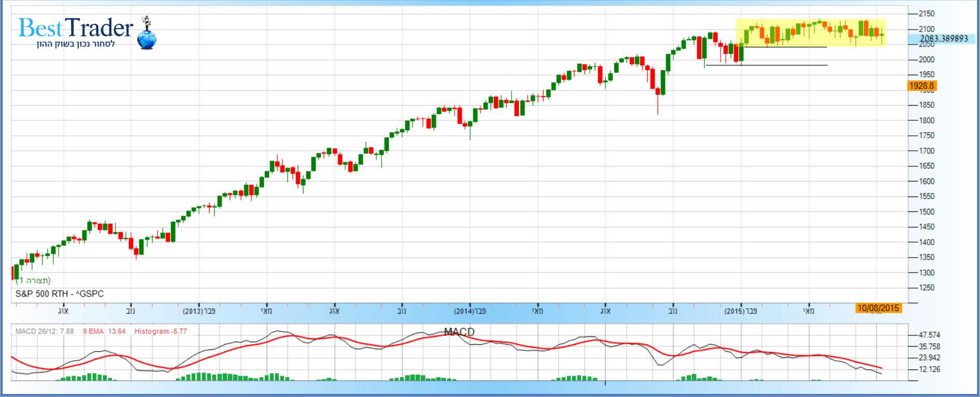
Task: Click the MACD 26/12: 7.88 legend value
Action: pyautogui.click(x=45, y=331)
